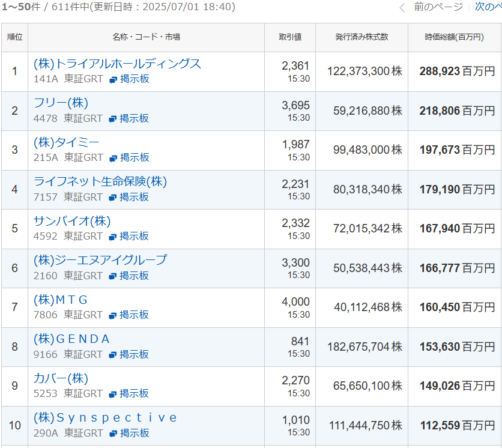
Task: Open (株)タイミー stock page
Action: click(x=66, y=142)
